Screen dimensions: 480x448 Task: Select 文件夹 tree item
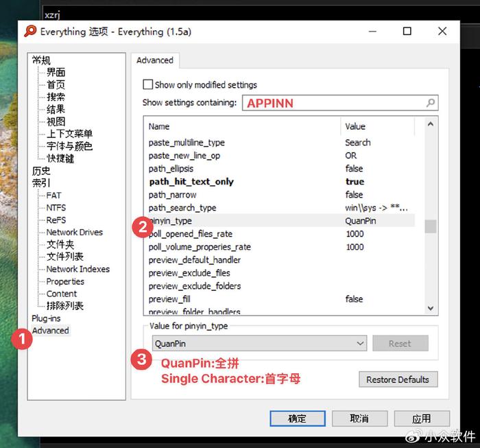(x=60, y=244)
